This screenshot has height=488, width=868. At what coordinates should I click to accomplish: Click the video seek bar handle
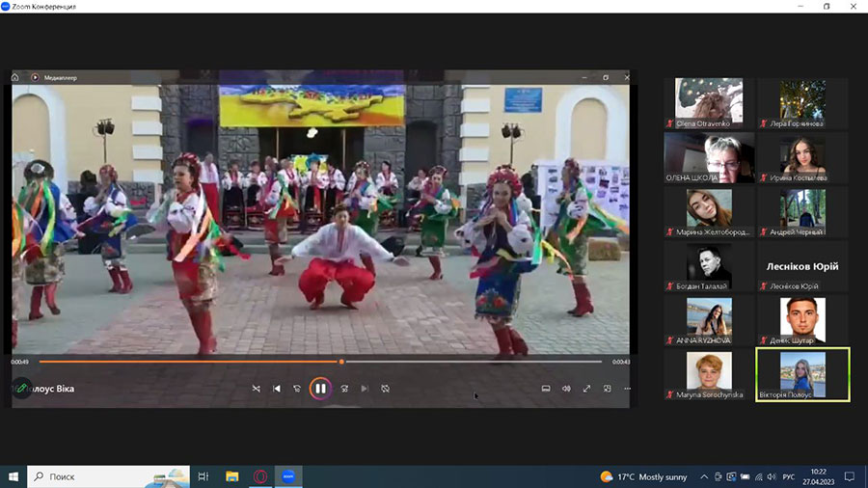pyautogui.click(x=341, y=362)
